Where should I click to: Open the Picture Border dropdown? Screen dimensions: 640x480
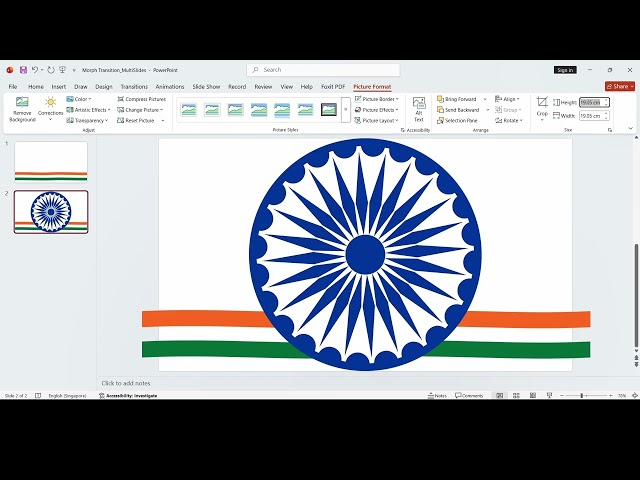[376, 99]
